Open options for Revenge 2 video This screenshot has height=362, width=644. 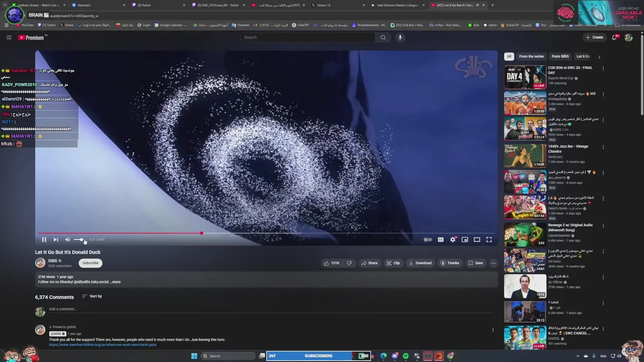pos(603,225)
